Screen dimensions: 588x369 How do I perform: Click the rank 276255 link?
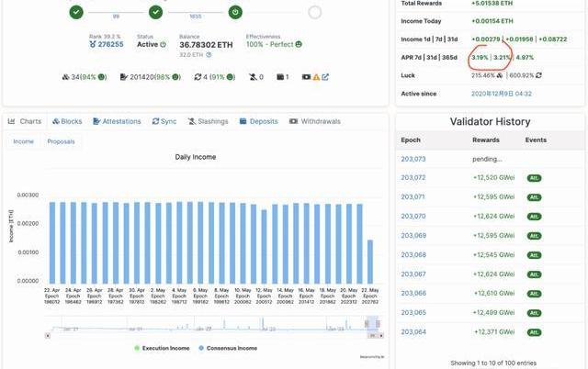[x=112, y=44]
